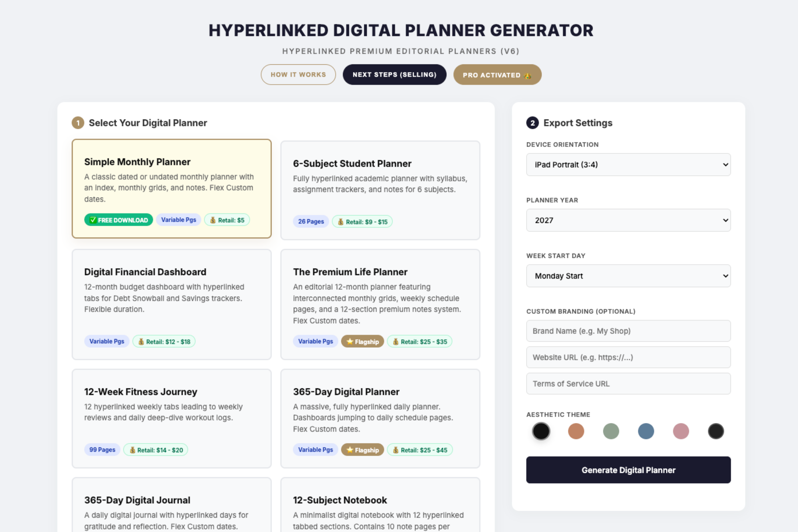Select the Simple Monthly Planner card
798x532 pixels.
pyautogui.click(x=172, y=189)
